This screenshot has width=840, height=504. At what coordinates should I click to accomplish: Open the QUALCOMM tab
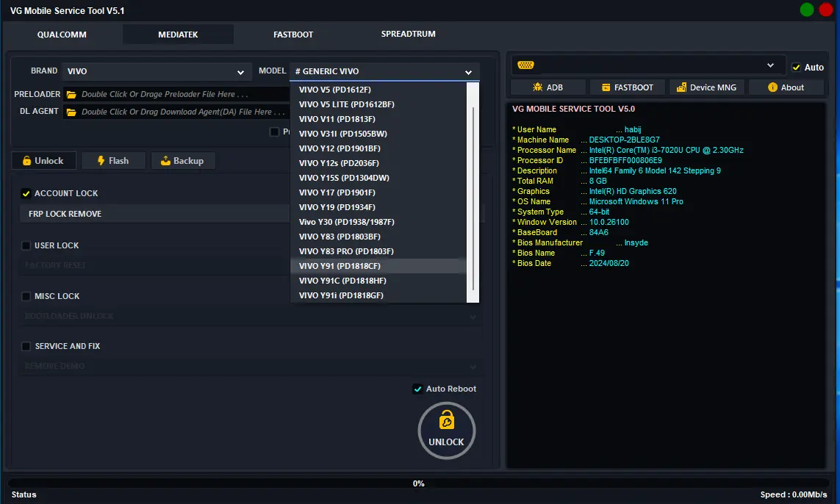coord(62,35)
